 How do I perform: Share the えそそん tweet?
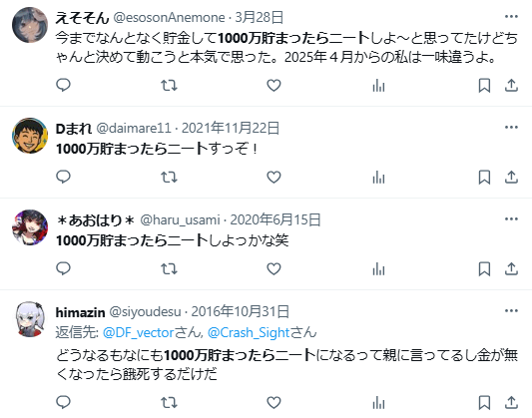[x=511, y=85]
